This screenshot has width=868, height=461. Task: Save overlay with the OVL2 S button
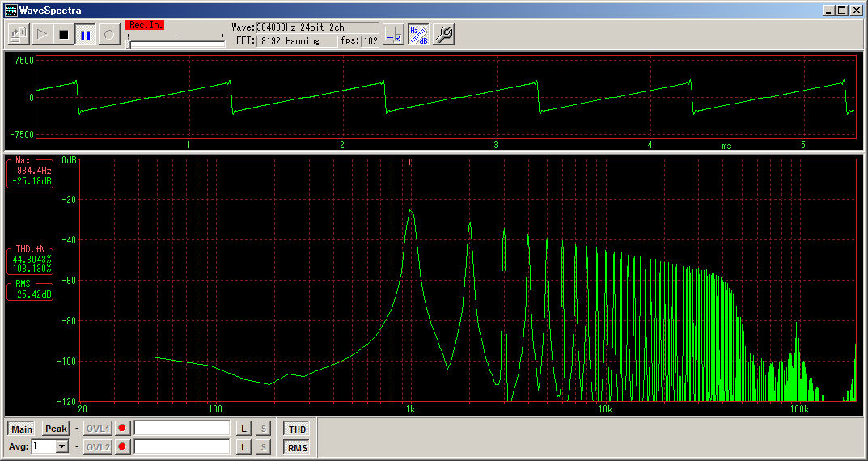[x=264, y=446]
